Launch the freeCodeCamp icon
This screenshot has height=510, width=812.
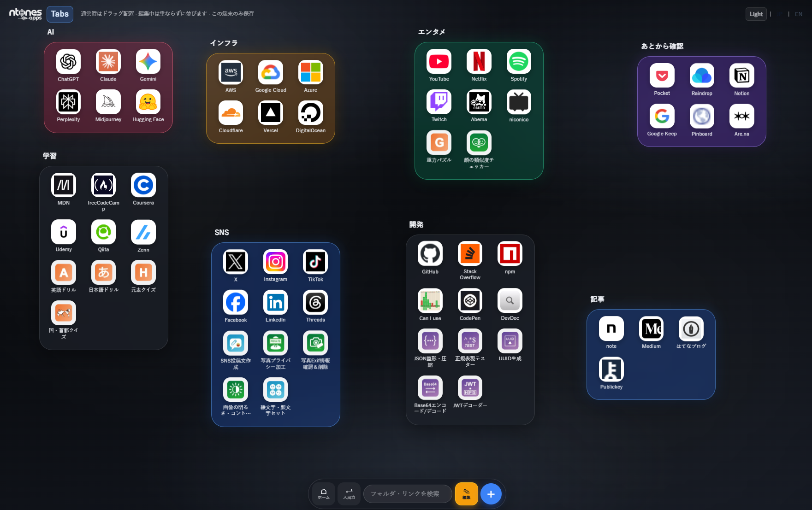(x=103, y=185)
